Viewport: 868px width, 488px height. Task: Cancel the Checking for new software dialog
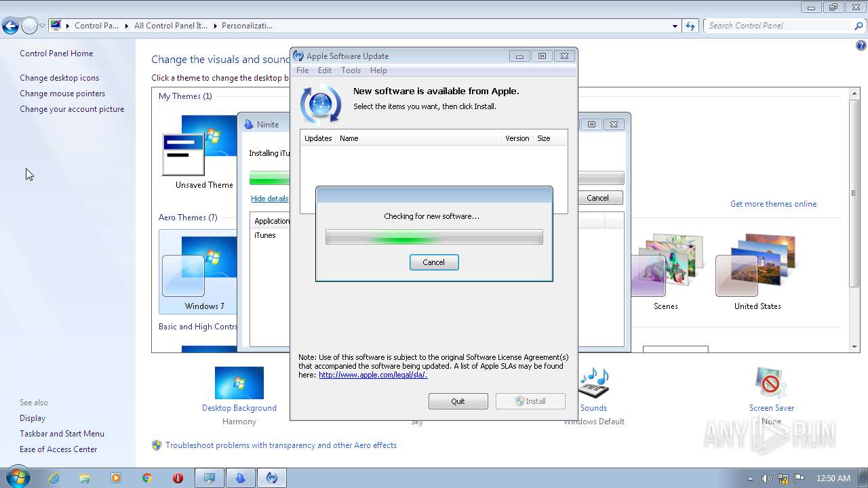(434, 262)
